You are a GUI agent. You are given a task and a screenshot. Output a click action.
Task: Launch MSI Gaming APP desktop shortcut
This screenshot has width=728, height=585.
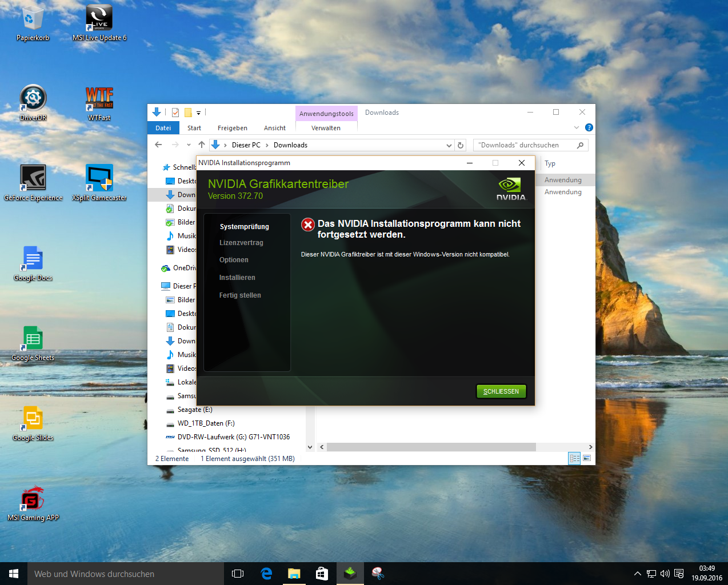click(x=33, y=503)
